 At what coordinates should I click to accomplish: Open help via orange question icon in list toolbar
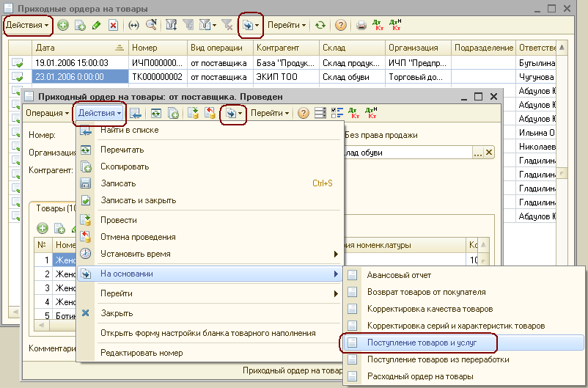(x=340, y=26)
